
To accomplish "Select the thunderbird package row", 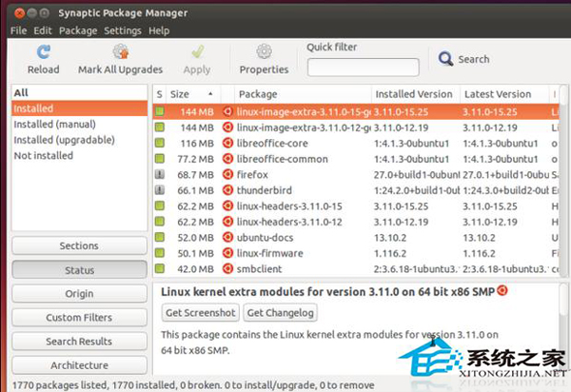I will 356,190.
